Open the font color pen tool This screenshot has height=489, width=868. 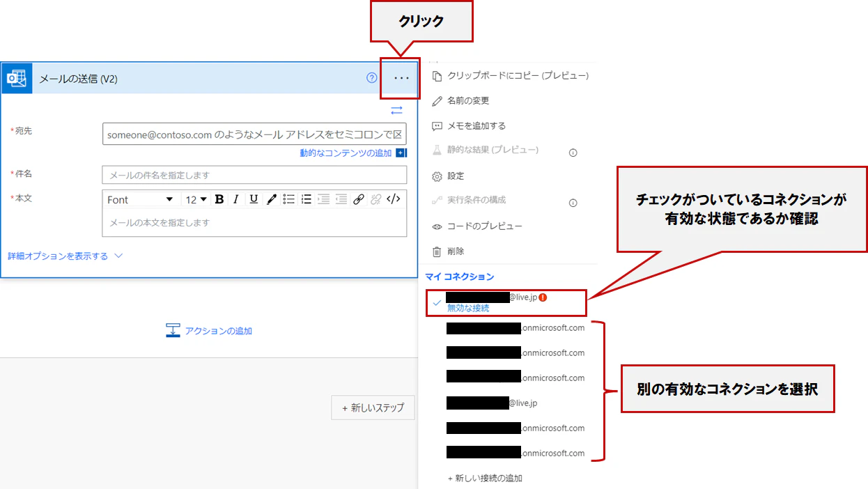(271, 199)
